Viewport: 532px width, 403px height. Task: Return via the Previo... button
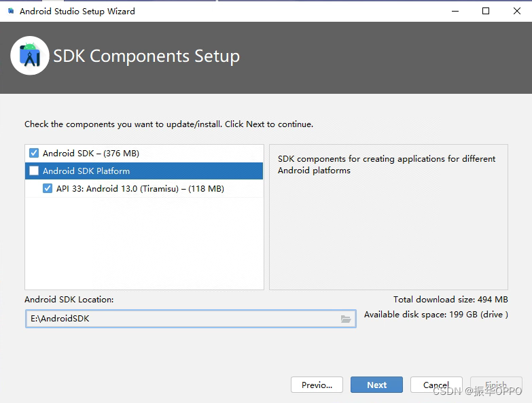coord(317,385)
